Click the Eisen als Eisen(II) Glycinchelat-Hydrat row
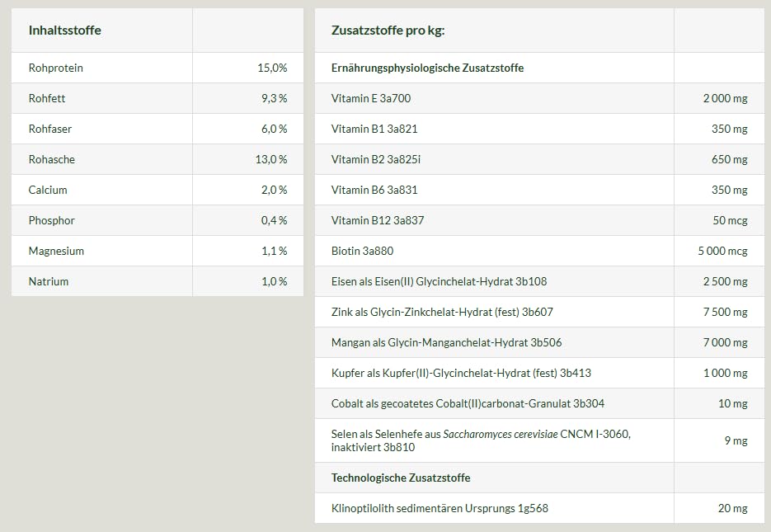The height and width of the screenshot is (532, 771). click(x=439, y=281)
